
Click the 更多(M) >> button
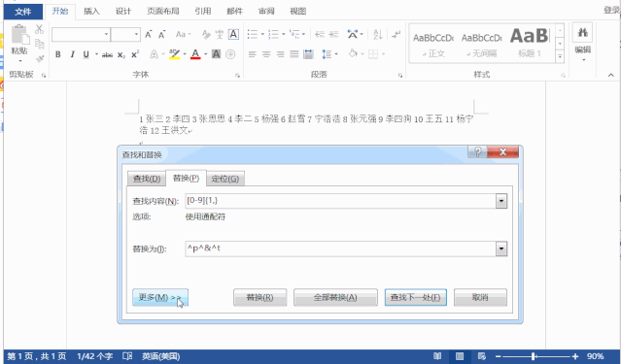pos(160,297)
